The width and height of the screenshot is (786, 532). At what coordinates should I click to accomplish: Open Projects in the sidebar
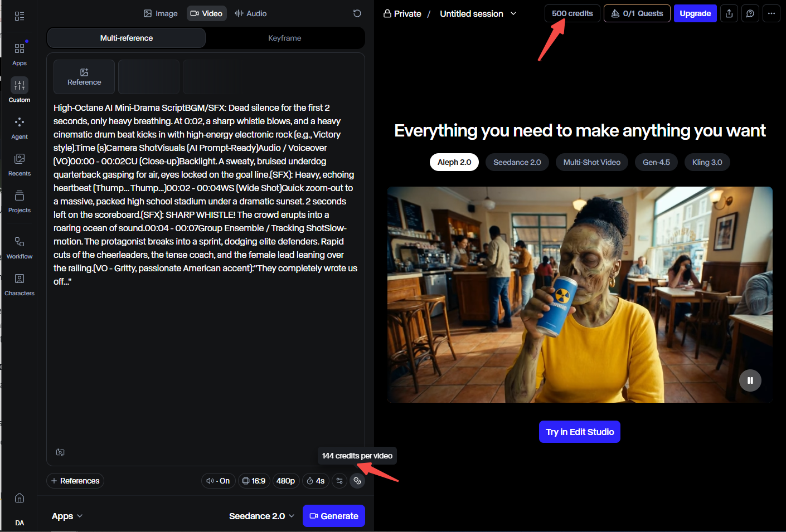(20, 201)
